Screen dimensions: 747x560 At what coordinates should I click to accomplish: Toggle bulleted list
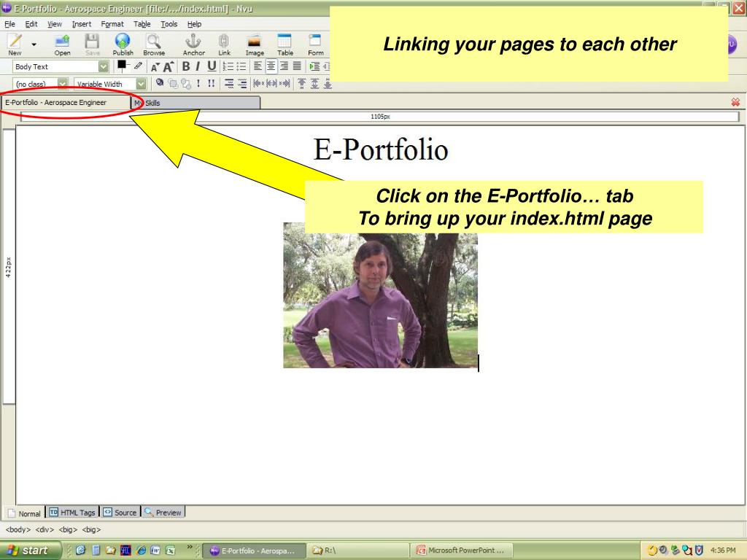pyautogui.click(x=241, y=66)
